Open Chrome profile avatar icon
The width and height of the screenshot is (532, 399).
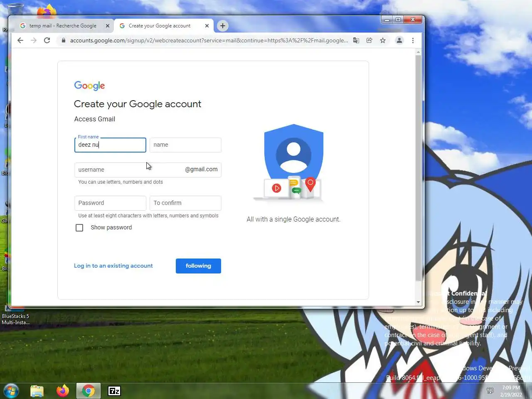click(399, 40)
